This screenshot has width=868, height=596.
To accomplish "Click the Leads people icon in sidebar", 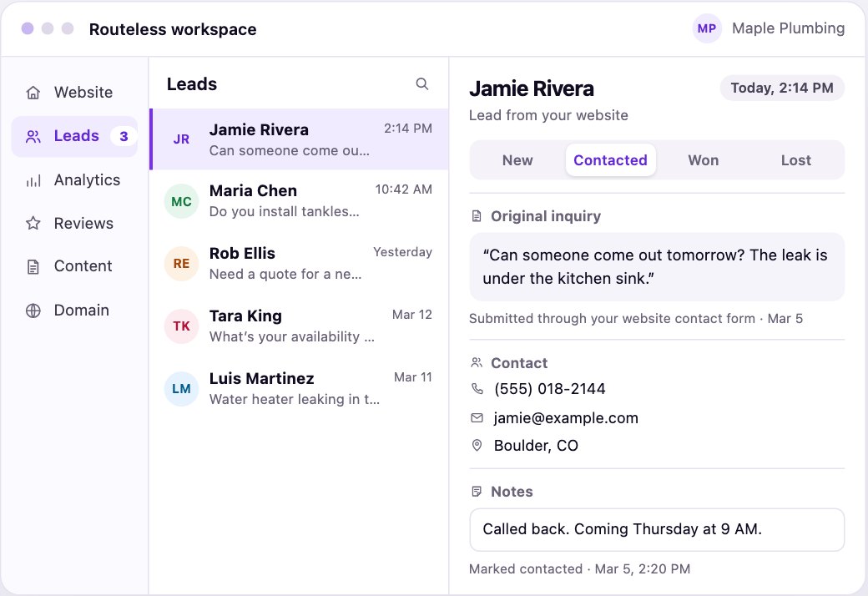I will 33,136.
